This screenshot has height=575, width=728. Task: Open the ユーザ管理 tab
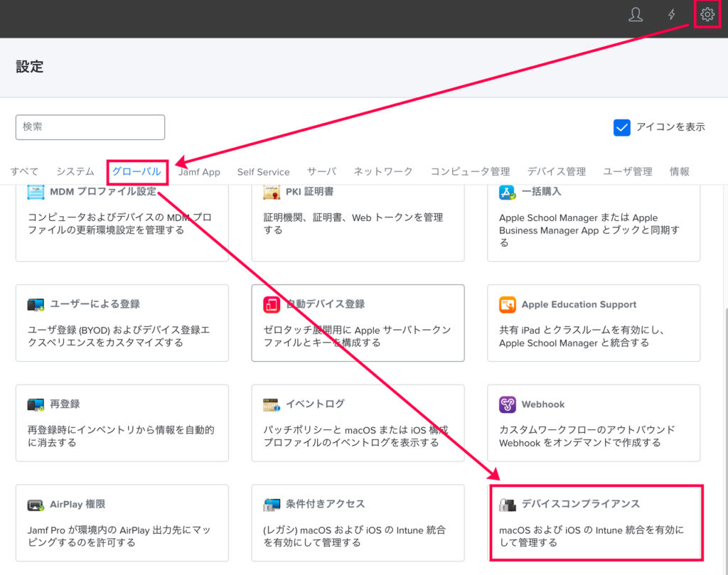(x=627, y=172)
